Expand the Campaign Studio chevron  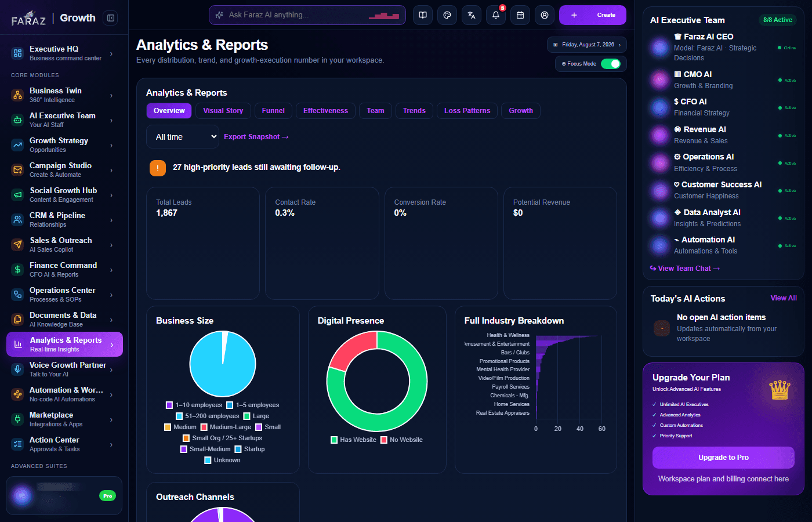click(111, 170)
